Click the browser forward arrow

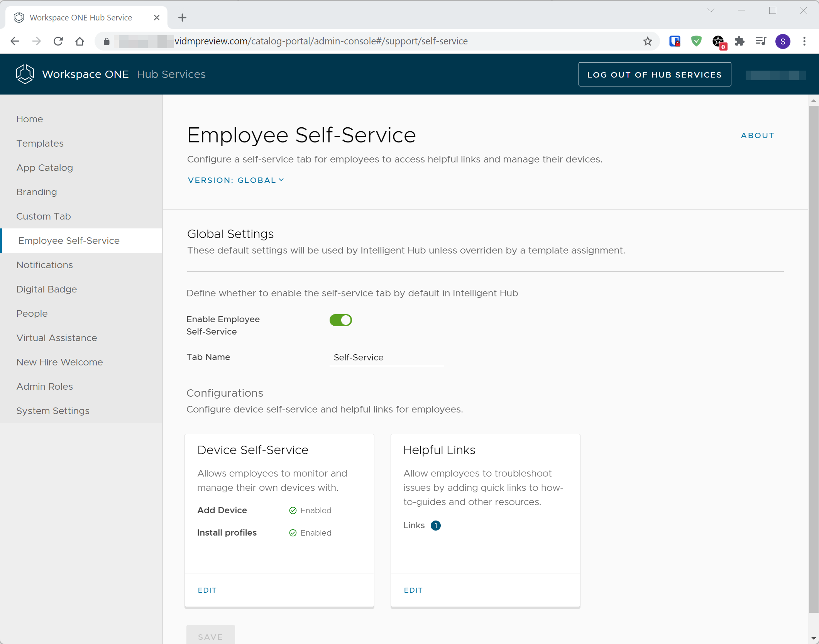(36, 41)
